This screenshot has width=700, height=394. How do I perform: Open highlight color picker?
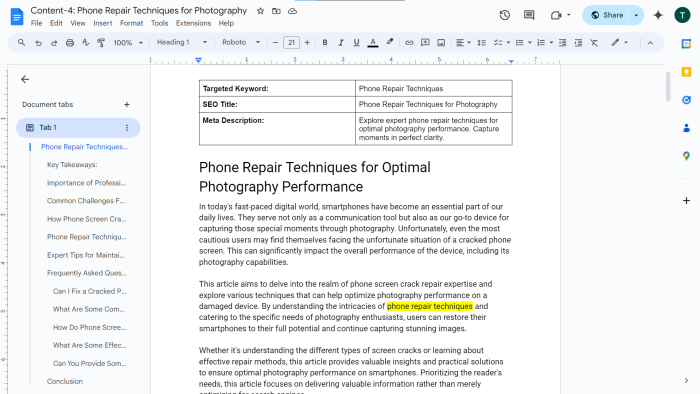pyautogui.click(x=389, y=42)
